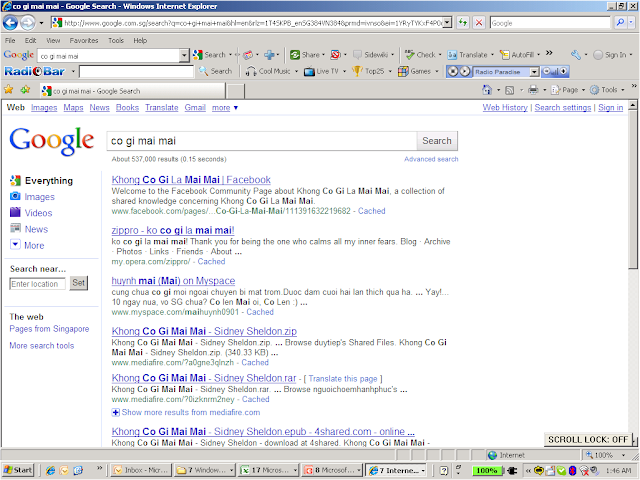This screenshot has width=640, height=480.
Task: Go back with the browser Back arrow
Action: 10,23
